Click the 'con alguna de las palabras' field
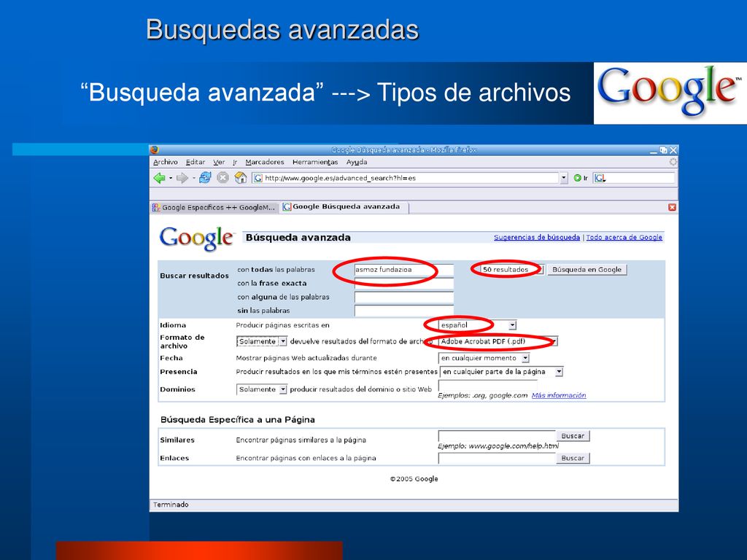The image size is (747, 560). pyautogui.click(x=403, y=297)
